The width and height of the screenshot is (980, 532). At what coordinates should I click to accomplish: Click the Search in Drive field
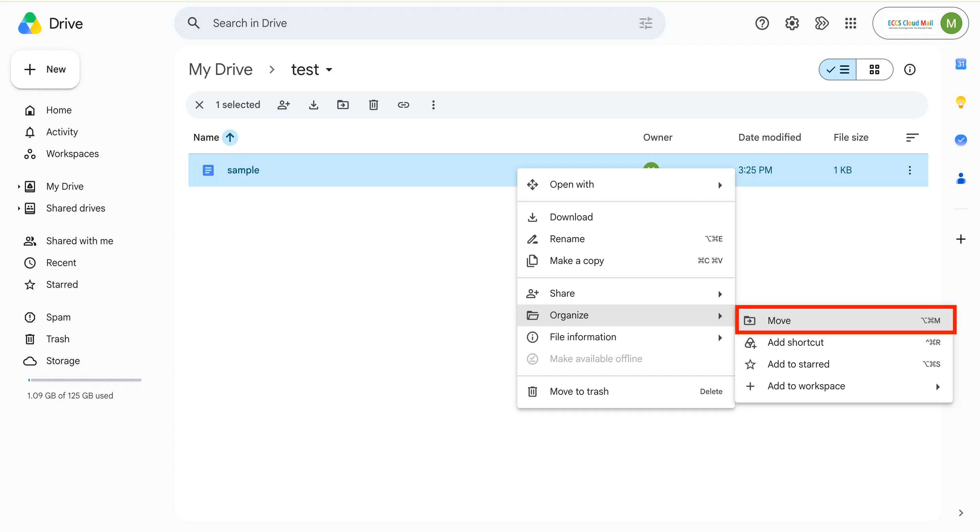(x=420, y=23)
